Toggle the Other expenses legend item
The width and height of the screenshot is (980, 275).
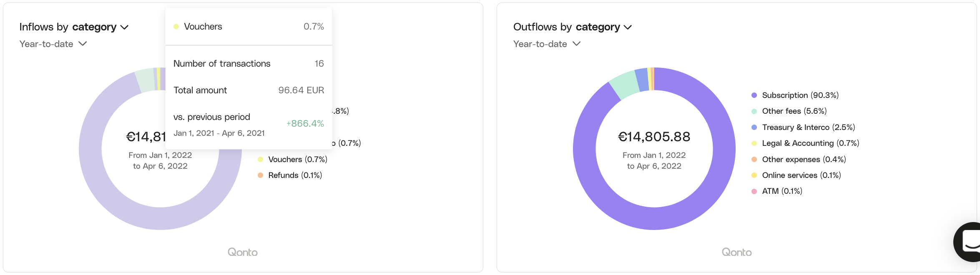tap(804, 159)
